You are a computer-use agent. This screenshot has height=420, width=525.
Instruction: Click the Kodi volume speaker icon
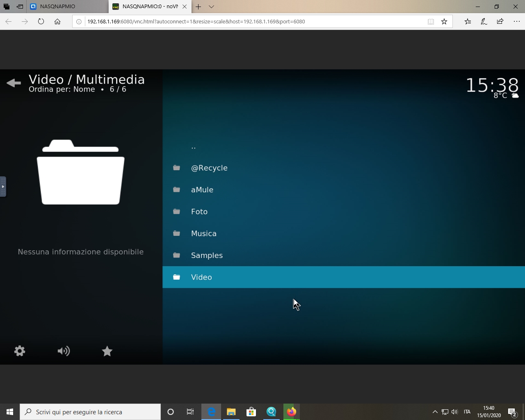[64, 351]
